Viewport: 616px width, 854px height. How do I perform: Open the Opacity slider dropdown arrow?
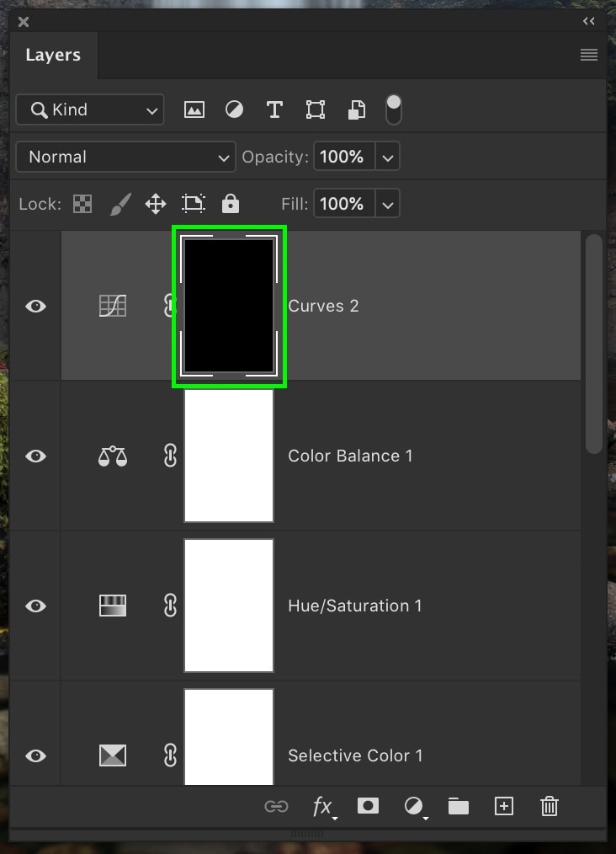pos(387,157)
